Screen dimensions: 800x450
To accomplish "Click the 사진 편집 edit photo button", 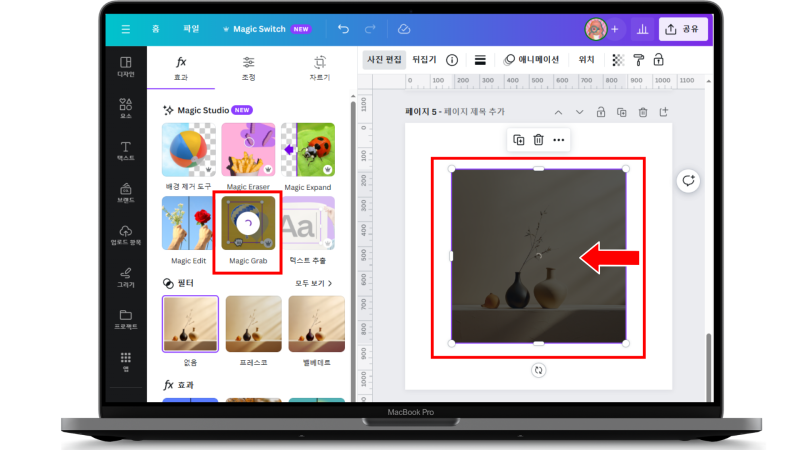I will point(384,60).
